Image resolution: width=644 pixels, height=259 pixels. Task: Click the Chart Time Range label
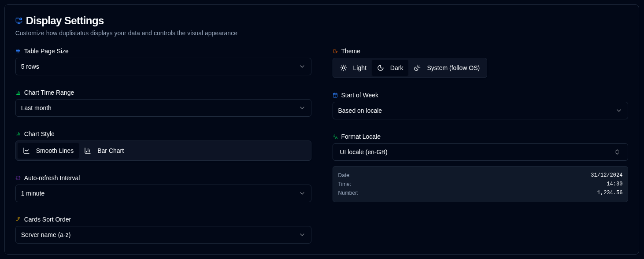[49, 92]
